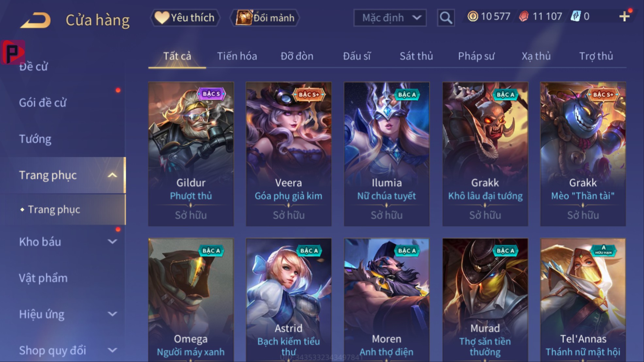644x362 pixels.
Task: Expand the Hiệu ứng sidebar section
Action: point(112,314)
